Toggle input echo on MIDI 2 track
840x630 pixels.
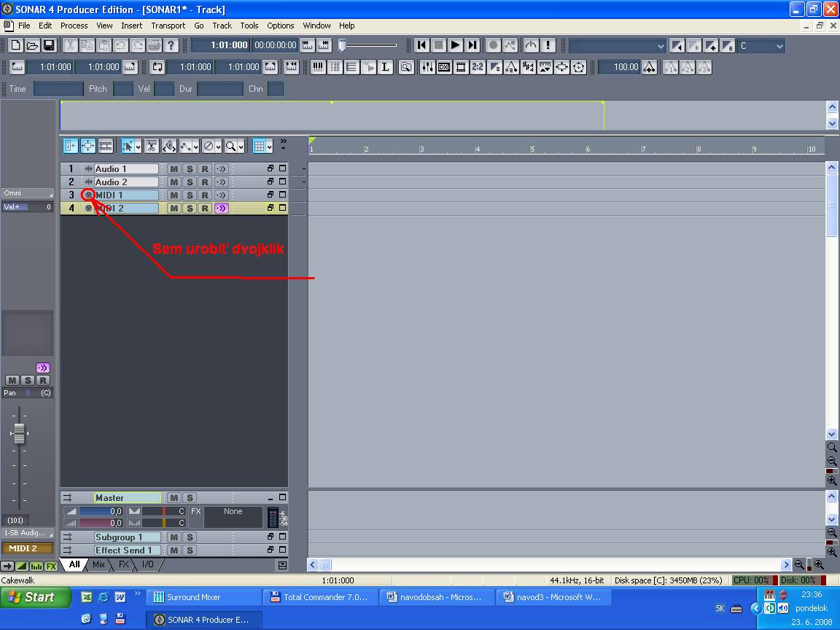click(221, 209)
